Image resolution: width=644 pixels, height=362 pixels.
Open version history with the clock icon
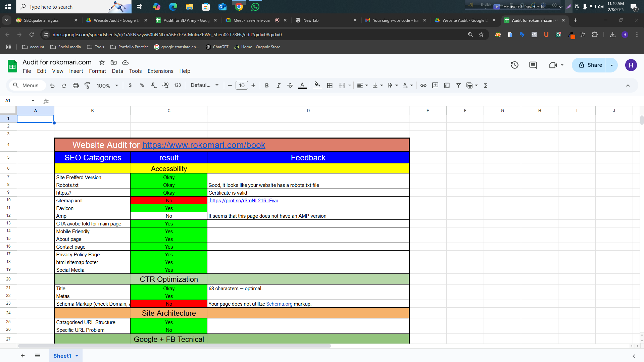[x=514, y=65]
